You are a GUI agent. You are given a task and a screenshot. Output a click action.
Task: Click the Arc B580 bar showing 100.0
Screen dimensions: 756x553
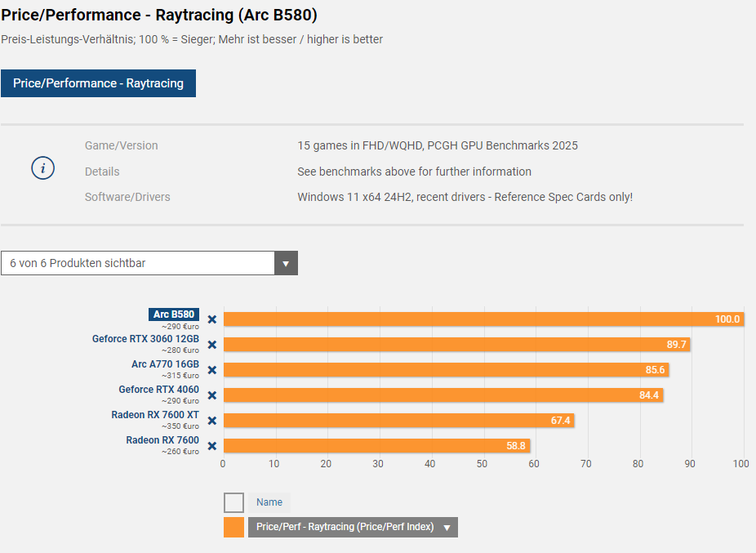[x=484, y=319]
